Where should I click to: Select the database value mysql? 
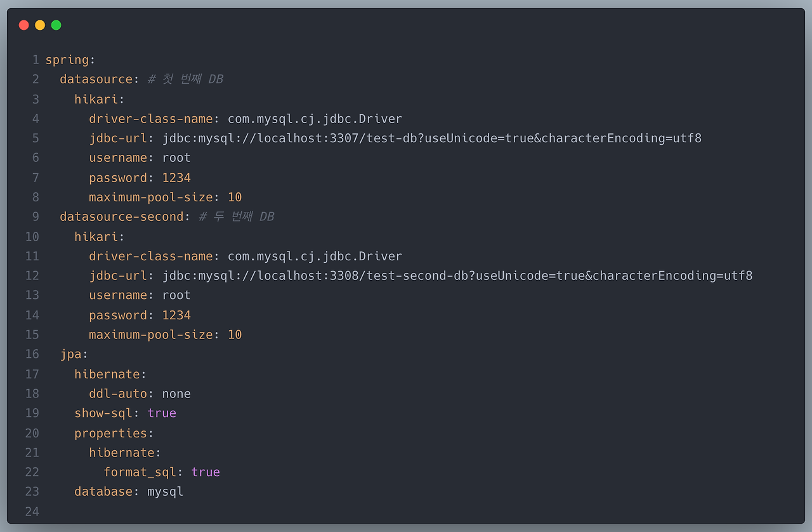(165, 491)
